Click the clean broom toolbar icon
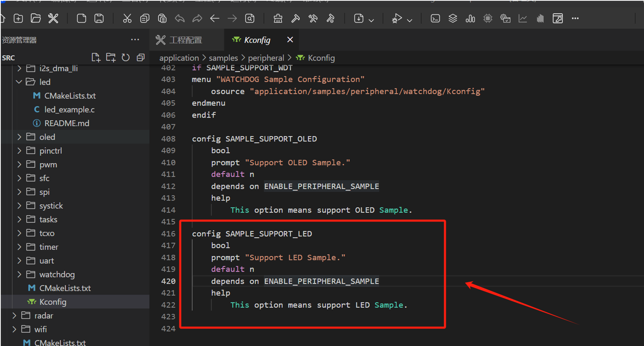This screenshot has height=346, width=644. pyautogui.click(x=278, y=18)
